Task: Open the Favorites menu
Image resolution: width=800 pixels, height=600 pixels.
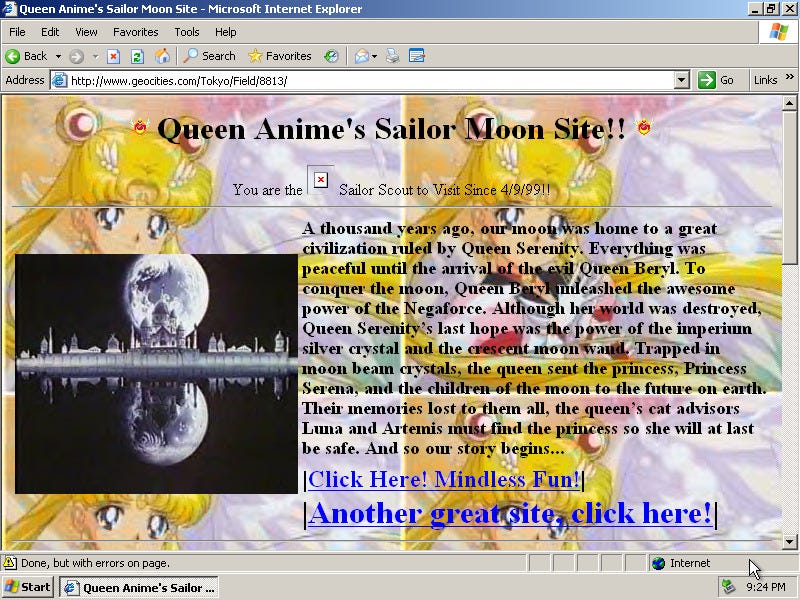Action: point(136,32)
